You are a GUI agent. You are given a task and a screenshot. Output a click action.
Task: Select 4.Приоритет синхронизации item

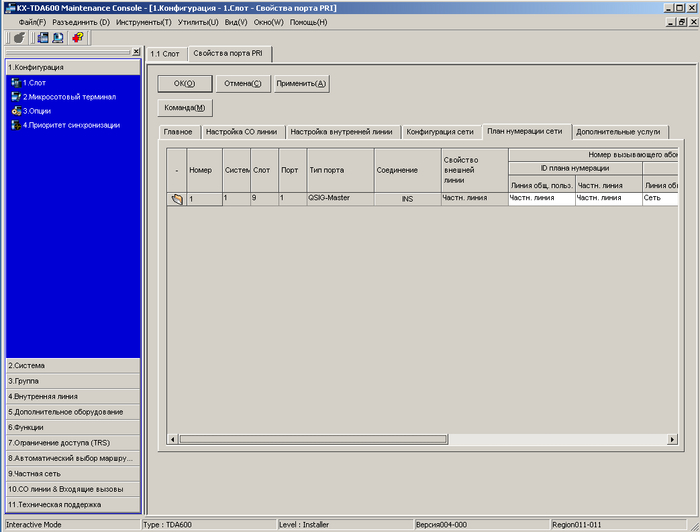pos(71,125)
